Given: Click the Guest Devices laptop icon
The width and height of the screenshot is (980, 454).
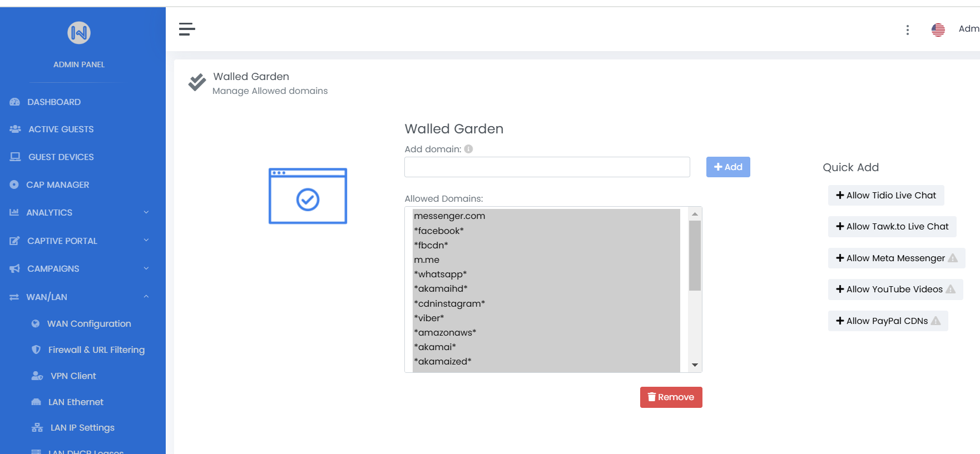Looking at the screenshot, I should (15, 157).
